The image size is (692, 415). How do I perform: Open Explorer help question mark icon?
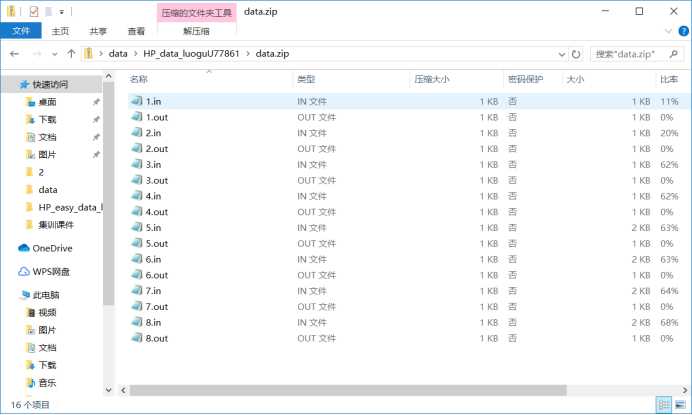coord(683,31)
